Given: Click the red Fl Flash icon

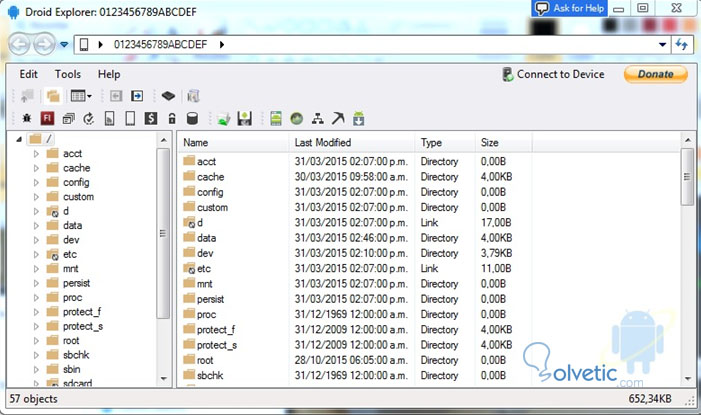Looking at the screenshot, I should pos(47,119).
